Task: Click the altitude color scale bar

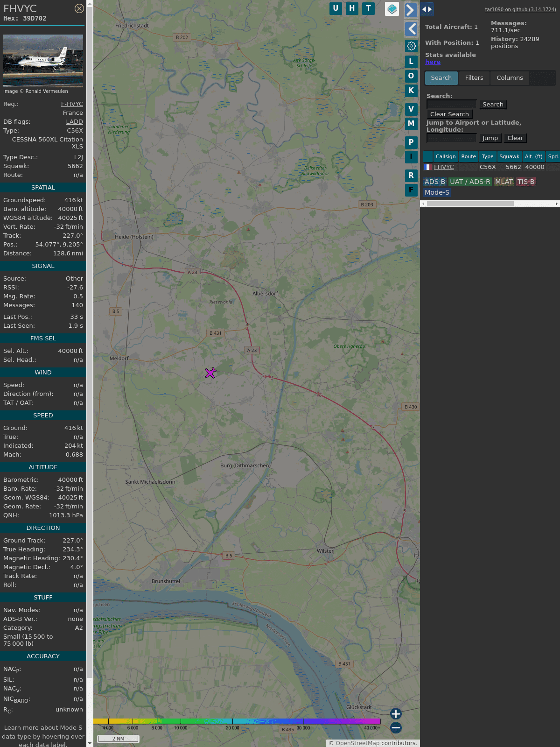Action: (x=237, y=721)
